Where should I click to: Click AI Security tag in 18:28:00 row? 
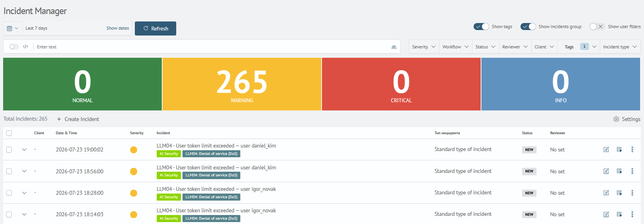point(169,197)
